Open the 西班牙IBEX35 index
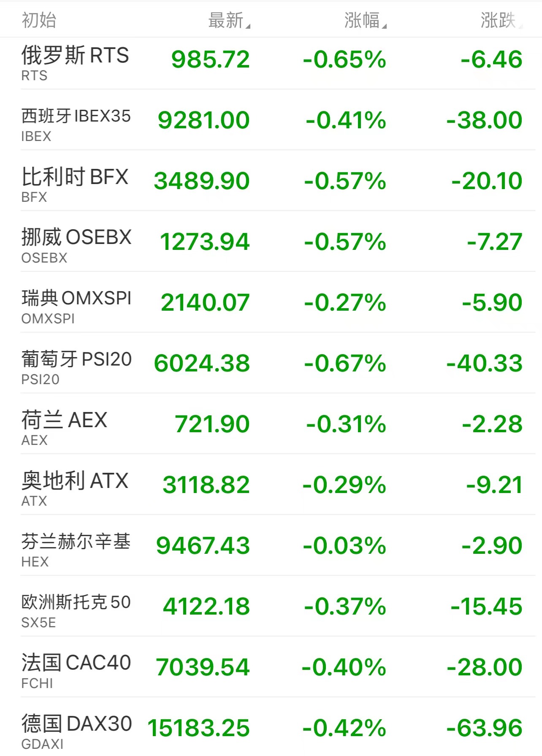This screenshot has height=756, width=542. coord(76,117)
